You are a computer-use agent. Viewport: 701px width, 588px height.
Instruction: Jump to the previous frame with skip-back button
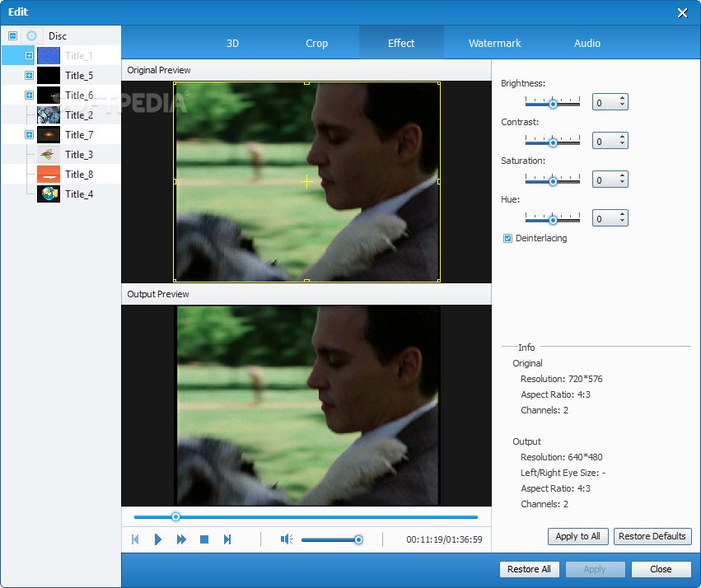click(135, 539)
